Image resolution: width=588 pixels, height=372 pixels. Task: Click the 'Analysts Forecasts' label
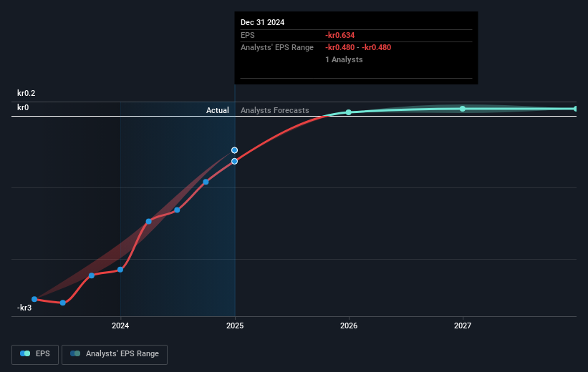point(275,110)
